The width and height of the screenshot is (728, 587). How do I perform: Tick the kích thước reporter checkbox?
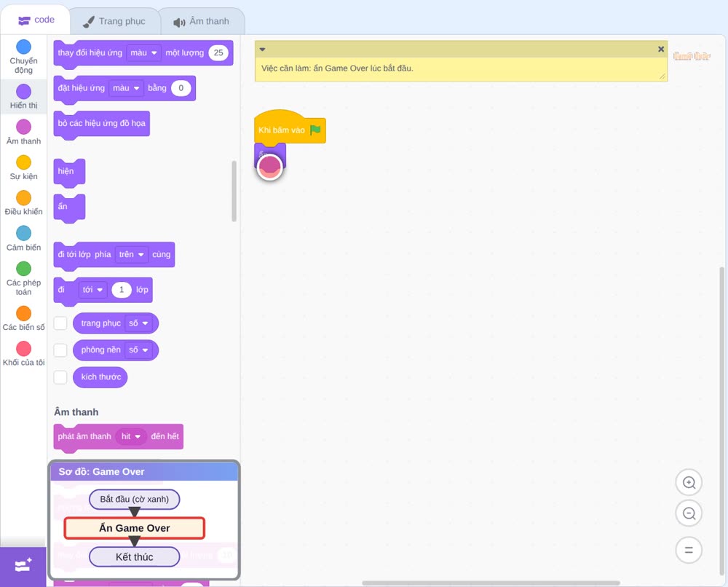(x=60, y=377)
